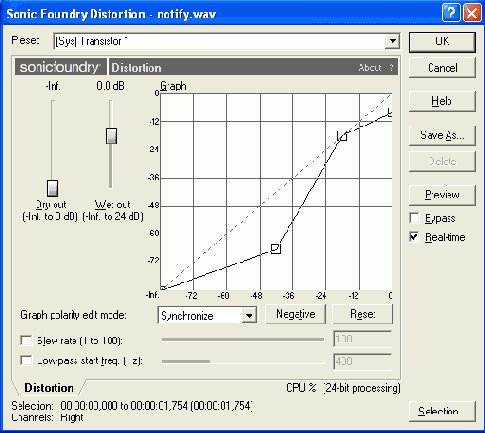Click the Preset combo box text field
485x433 pixels.
tap(219, 41)
